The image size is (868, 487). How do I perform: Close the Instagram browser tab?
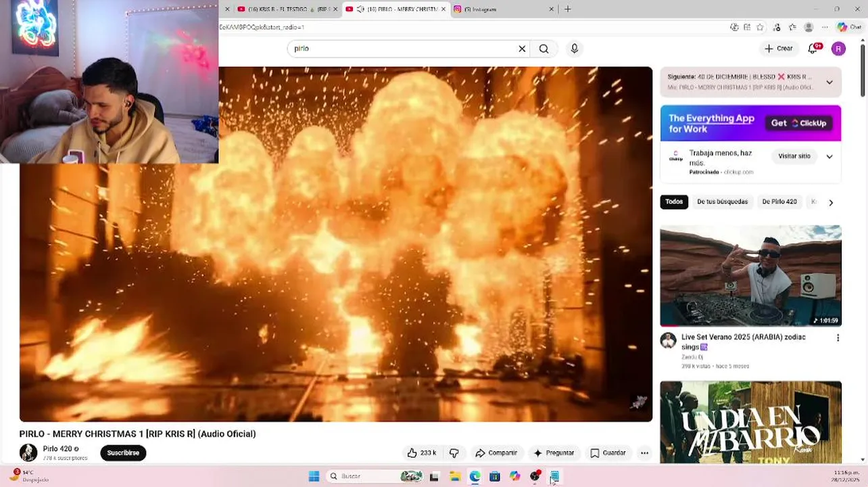[x=552, y=9]
